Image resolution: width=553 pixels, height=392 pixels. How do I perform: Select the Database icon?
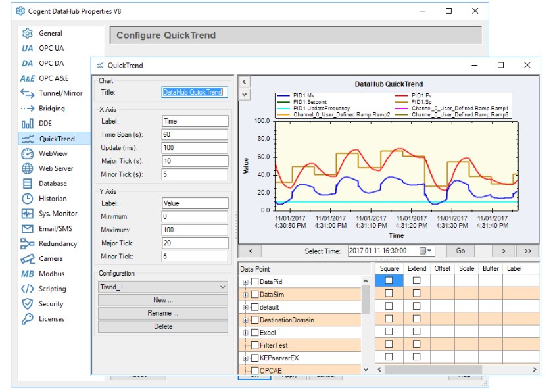(28, 184)
